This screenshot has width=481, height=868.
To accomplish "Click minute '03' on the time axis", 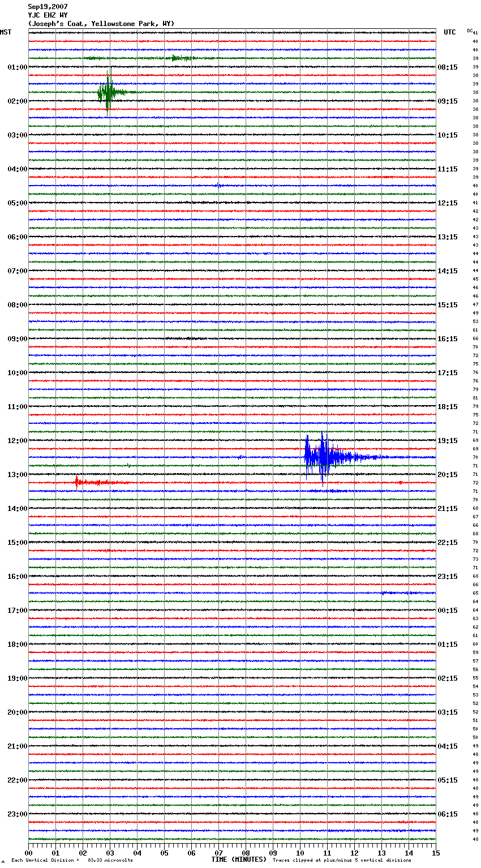I will click(x=110, y=853).
